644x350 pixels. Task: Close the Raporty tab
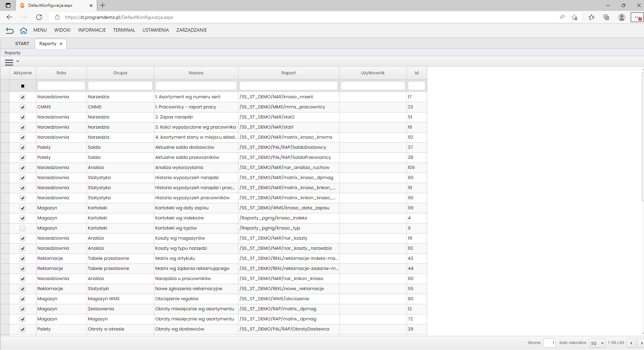point(61,44)
